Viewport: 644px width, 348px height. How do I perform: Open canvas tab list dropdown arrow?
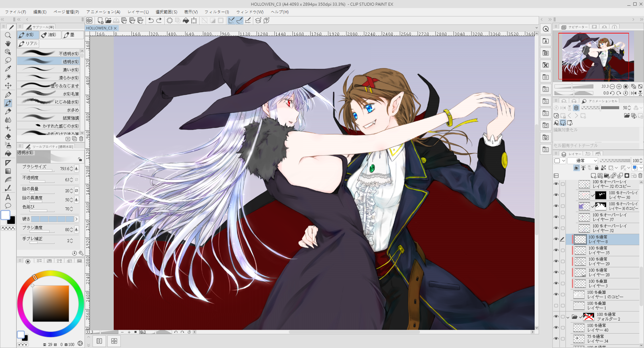[536, 28]
